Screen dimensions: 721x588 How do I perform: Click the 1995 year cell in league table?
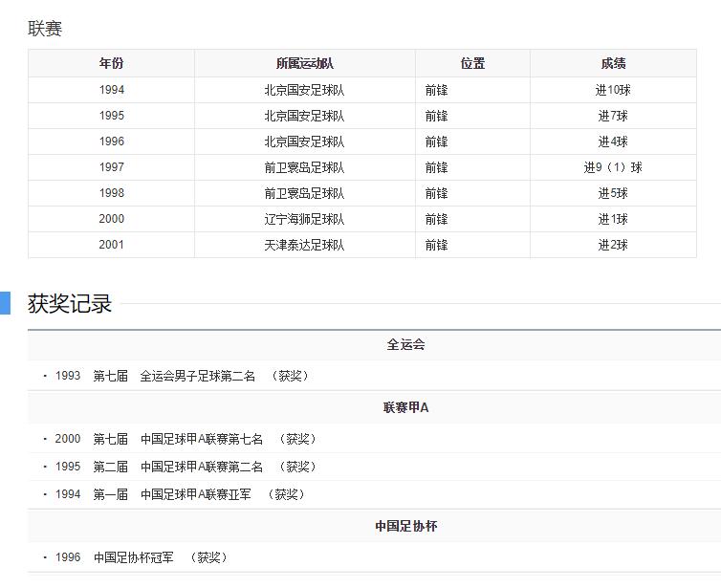pos(111,116)
